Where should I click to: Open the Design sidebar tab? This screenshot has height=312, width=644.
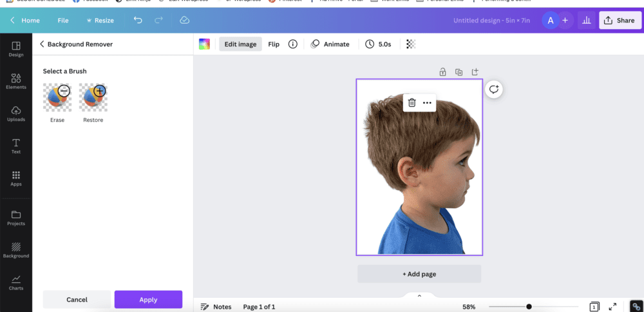pyautogui.click(x=16, y=49)
